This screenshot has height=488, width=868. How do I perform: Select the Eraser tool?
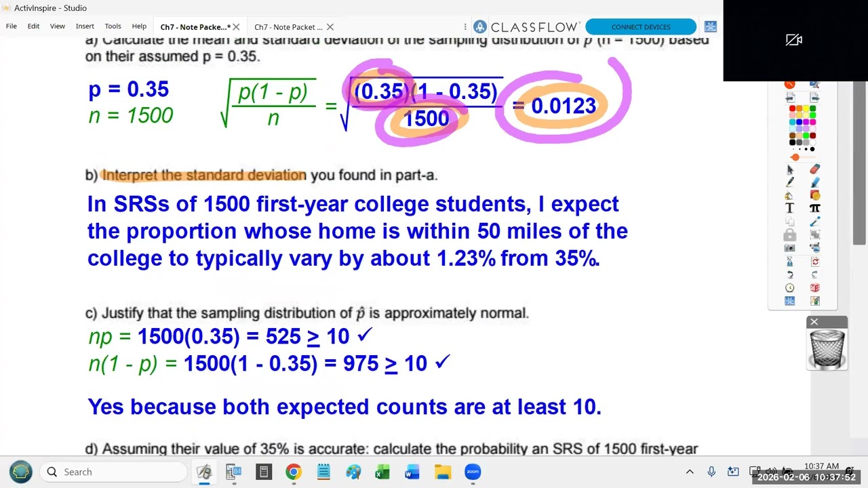[815, 169]
